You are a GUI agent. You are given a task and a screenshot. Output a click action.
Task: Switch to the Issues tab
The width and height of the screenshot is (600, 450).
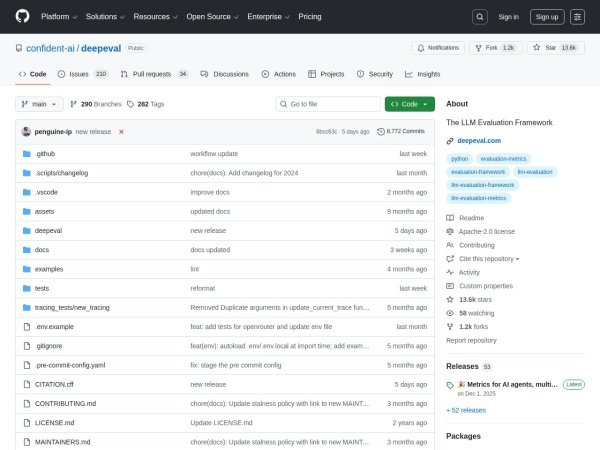point(83,74)
